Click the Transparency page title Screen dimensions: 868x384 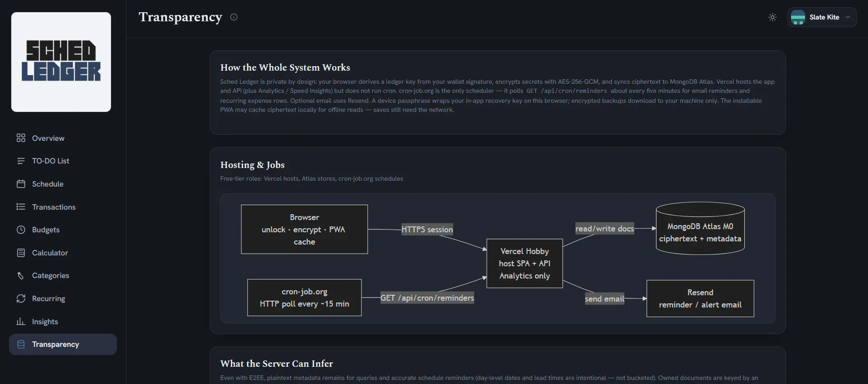click(x=180, y=17)
